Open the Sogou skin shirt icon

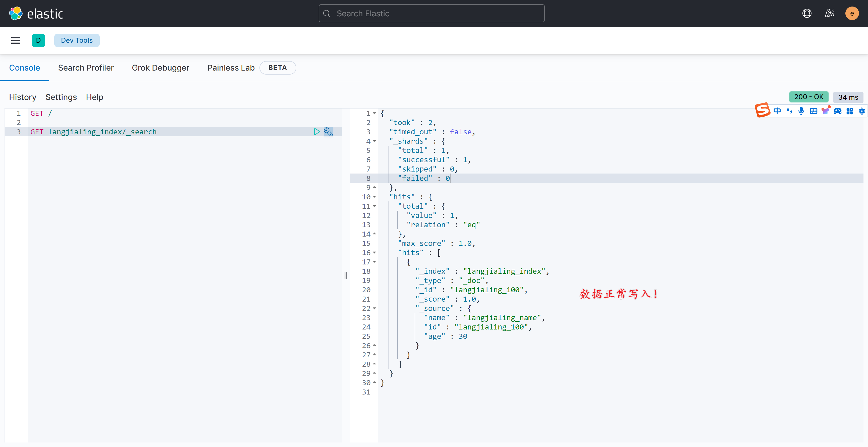click(826, 110)
